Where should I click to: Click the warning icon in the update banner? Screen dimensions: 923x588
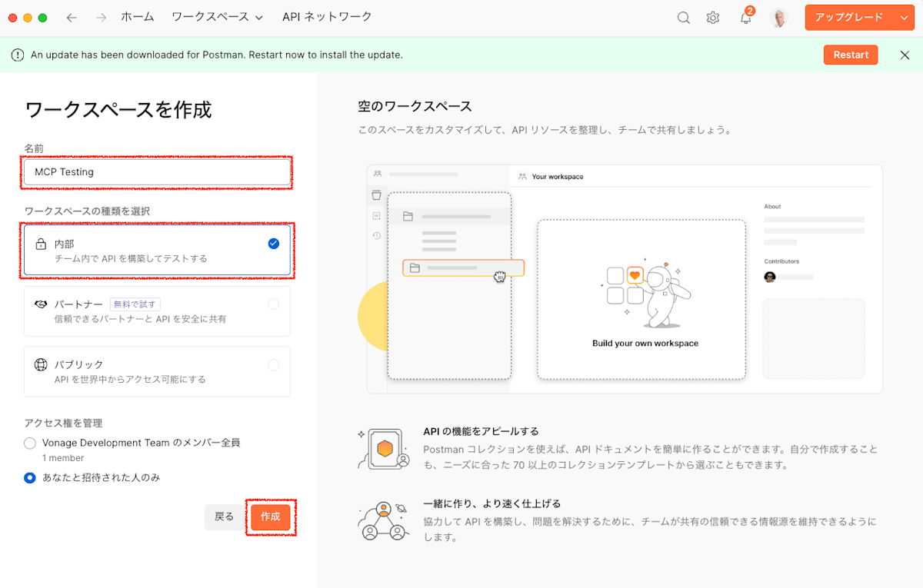coord(18,55)
